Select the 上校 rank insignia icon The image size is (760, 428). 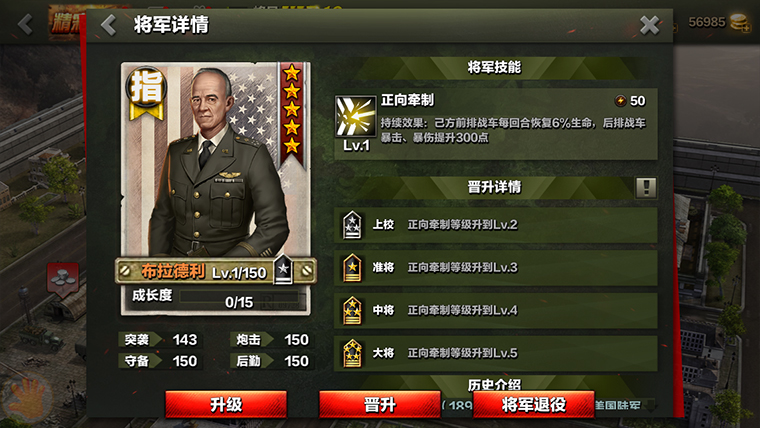pos(352,225)
